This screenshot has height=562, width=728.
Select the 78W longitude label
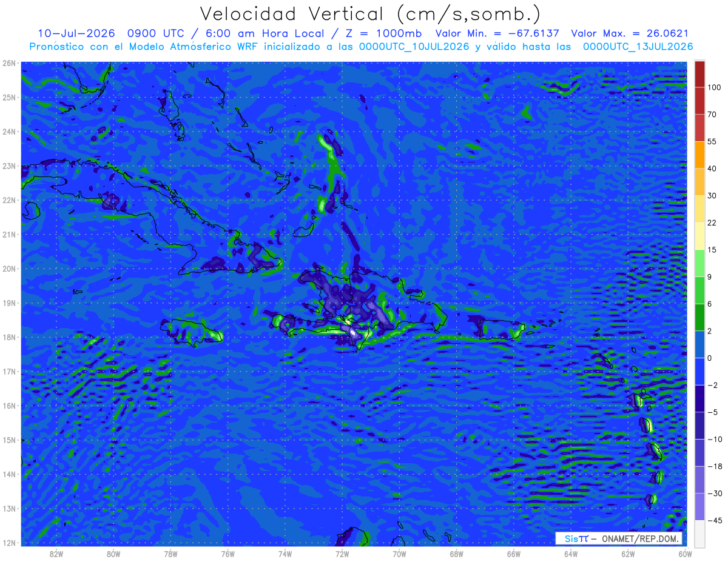170,554
